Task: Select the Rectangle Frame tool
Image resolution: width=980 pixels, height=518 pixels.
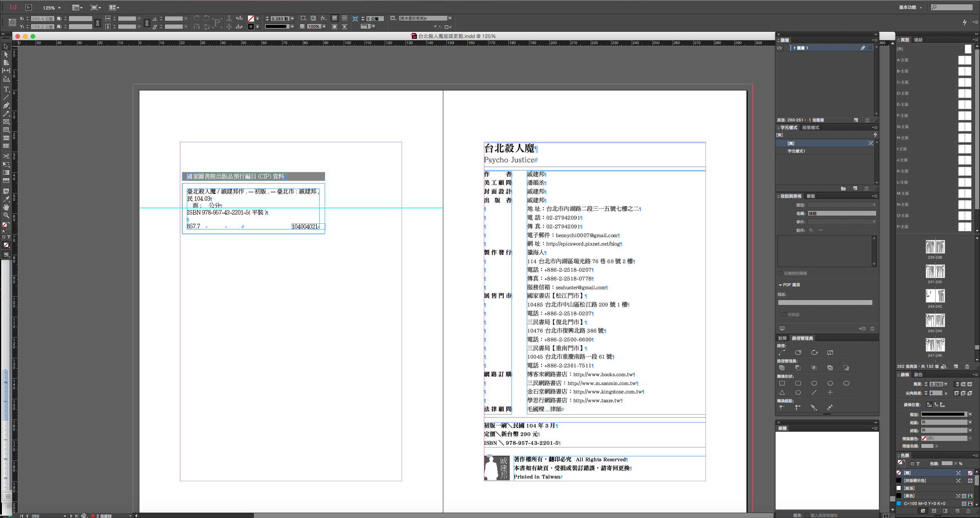Action: point(6,122)
